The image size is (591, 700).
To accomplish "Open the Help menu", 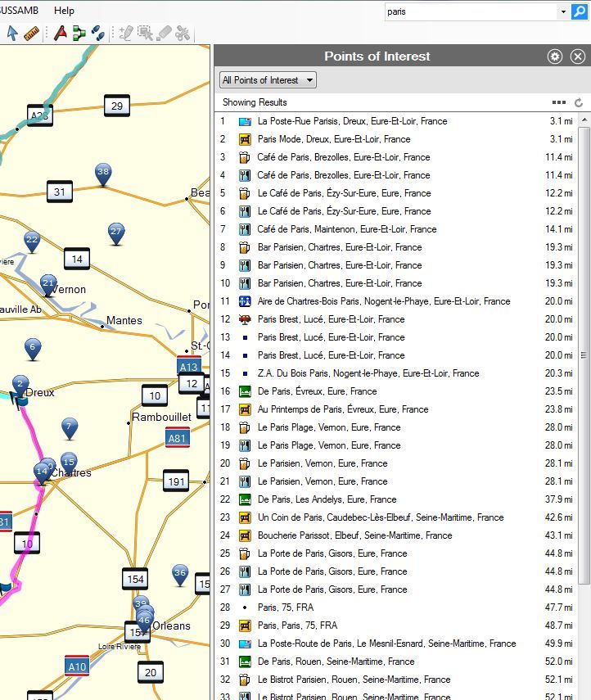I will tap(64, 11).
